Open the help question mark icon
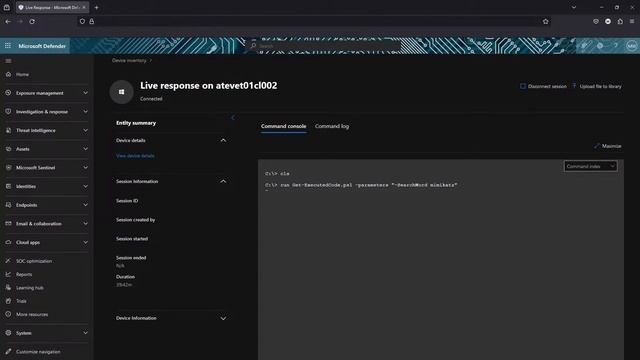640x360 pixels. (x=616, y=46)
